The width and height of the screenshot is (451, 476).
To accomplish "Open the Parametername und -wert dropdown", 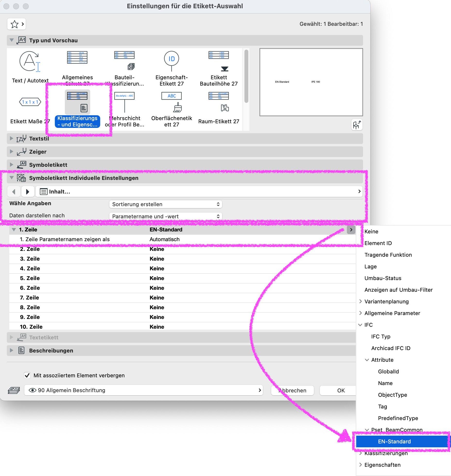I will (x=166, y=216).
